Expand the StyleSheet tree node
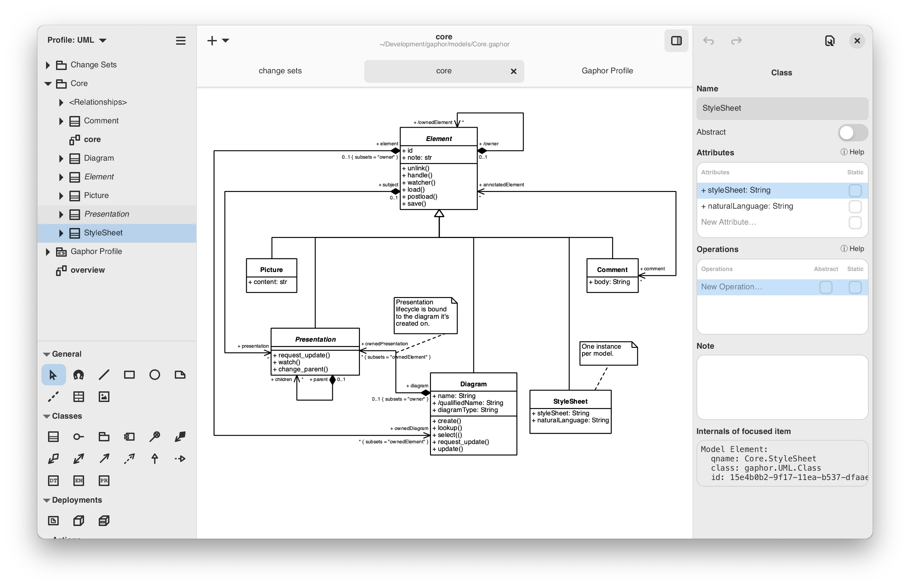The image size is (910, 588). (61, 233)
